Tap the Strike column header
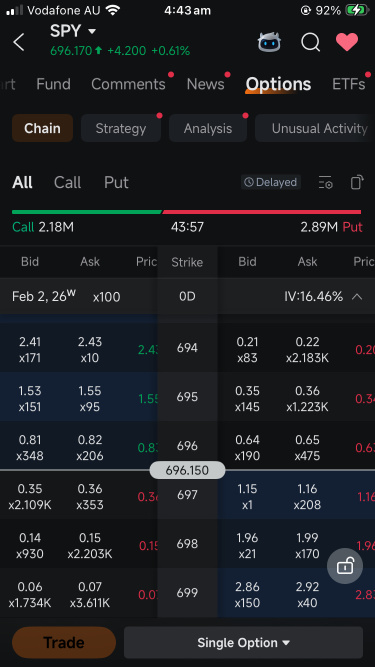The image size is (375, 667). click(187, 262)
